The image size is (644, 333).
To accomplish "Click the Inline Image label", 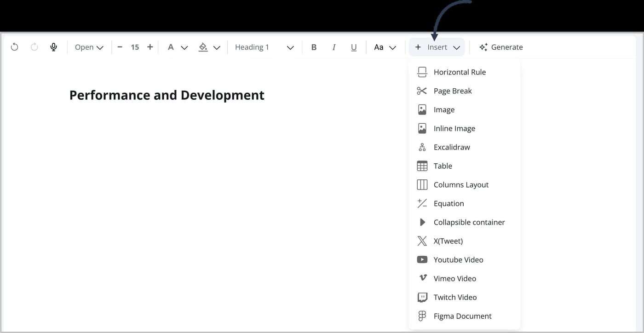I will tap(454, 128).
